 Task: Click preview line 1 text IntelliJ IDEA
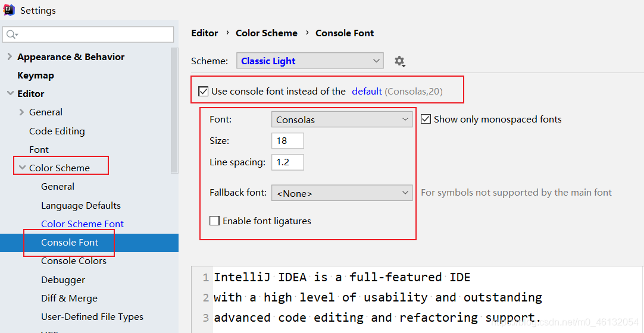(260, 278)
